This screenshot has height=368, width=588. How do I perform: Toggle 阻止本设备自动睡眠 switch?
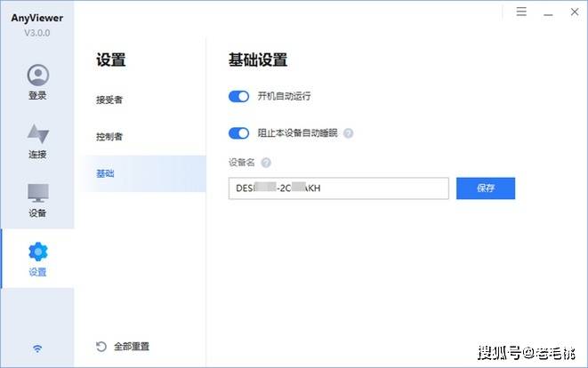pyautogui.click(x=239, y=133)
